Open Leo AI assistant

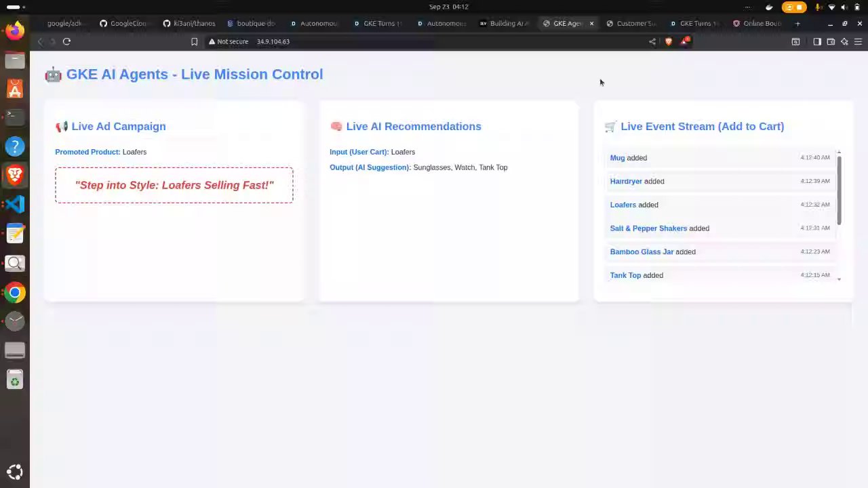click(x=844, y=41)
